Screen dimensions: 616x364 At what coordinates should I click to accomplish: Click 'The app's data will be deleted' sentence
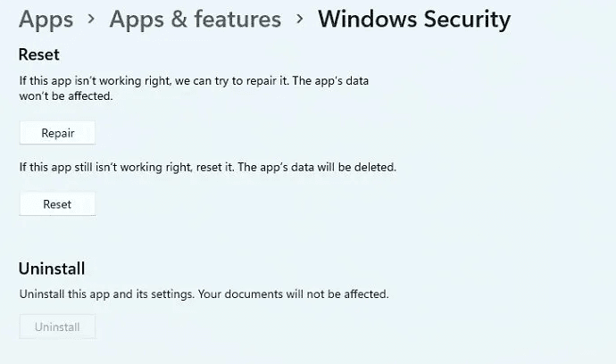pyautogui.click(x=317, y=167)
